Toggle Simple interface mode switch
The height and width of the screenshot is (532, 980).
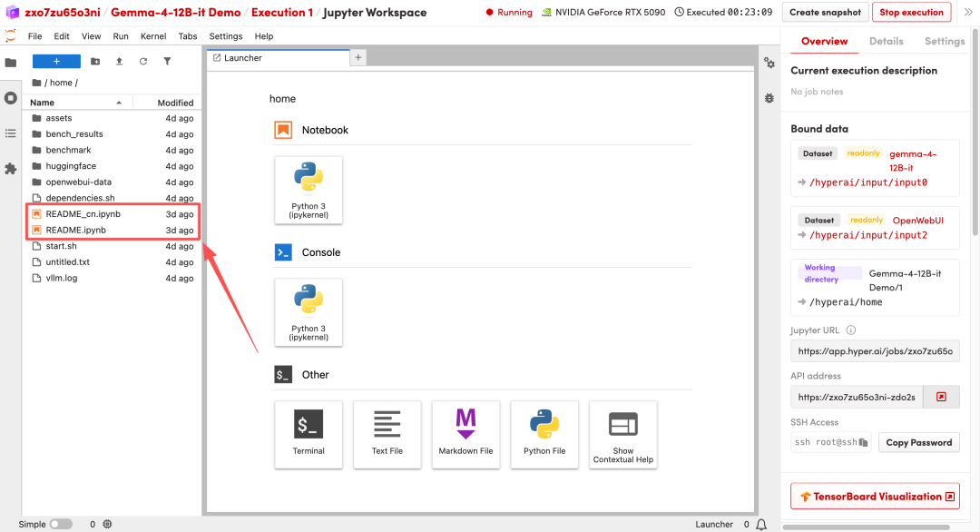pyautogui.click(x=61, y=525)
